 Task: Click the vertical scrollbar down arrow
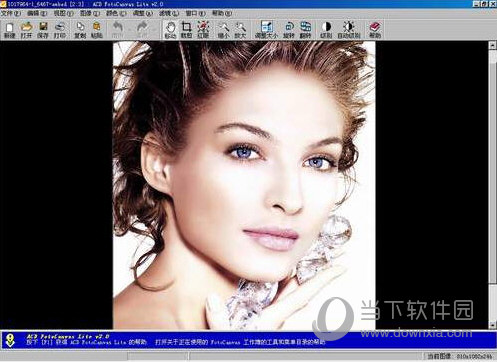[492, 325]
